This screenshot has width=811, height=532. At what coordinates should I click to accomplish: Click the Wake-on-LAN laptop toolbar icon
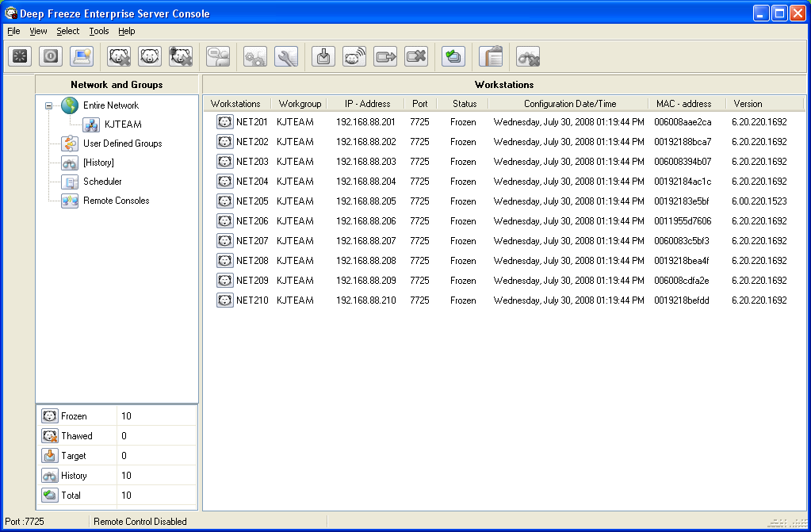[82, 56]
